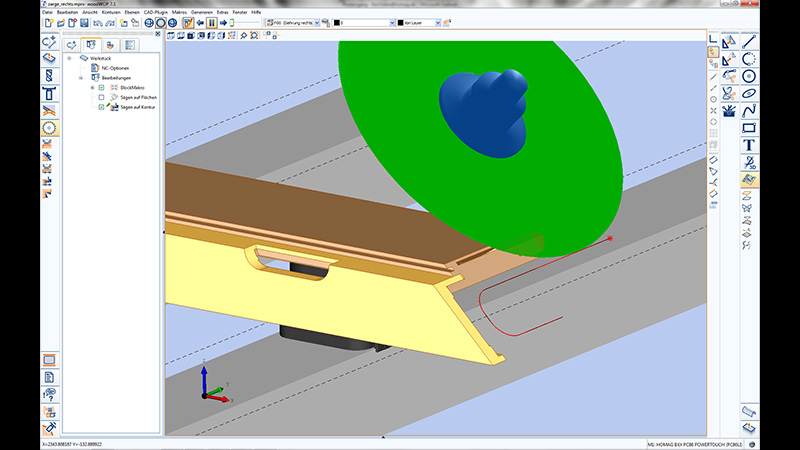
Task: Open the CAD-Plugin menu
Action: tap(156, 12)
